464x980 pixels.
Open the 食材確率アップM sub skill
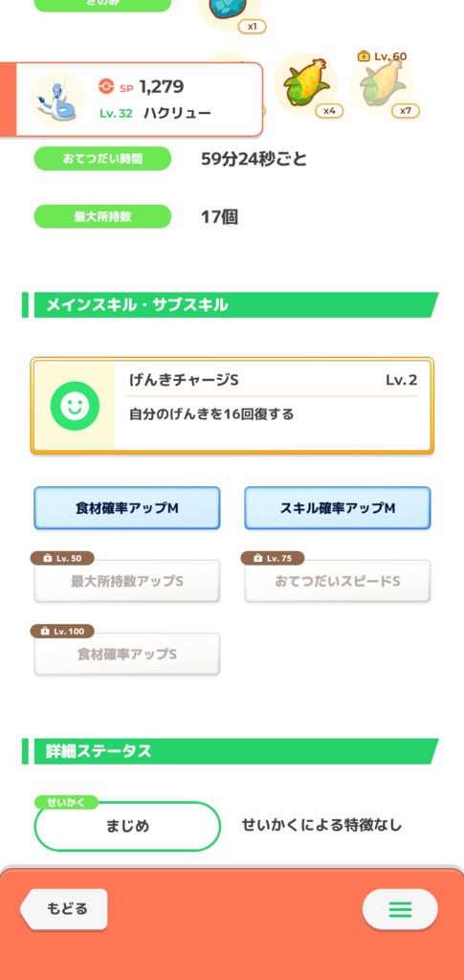pos(127,508)
